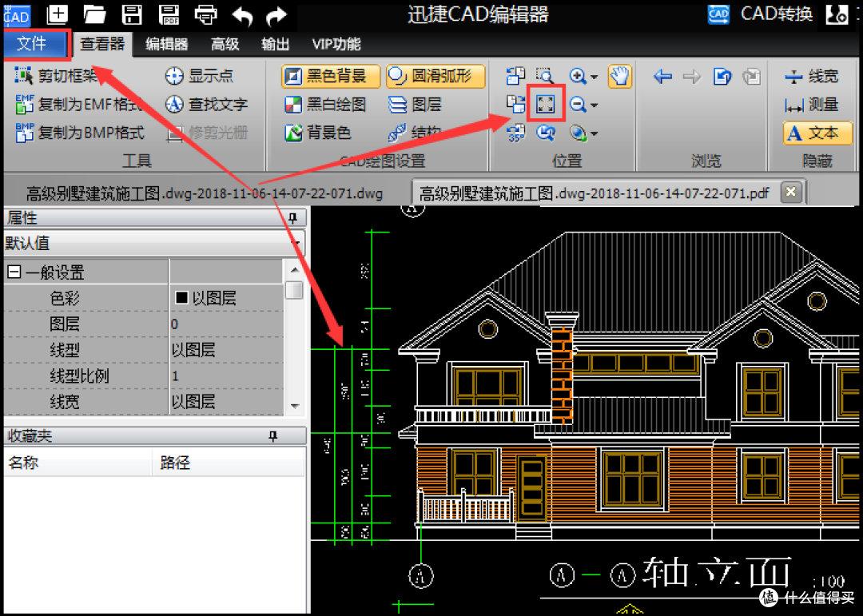Viewport: 863px width, 616px height.
Task: Open the VIP功能 tab
Action: click(336, 44)
